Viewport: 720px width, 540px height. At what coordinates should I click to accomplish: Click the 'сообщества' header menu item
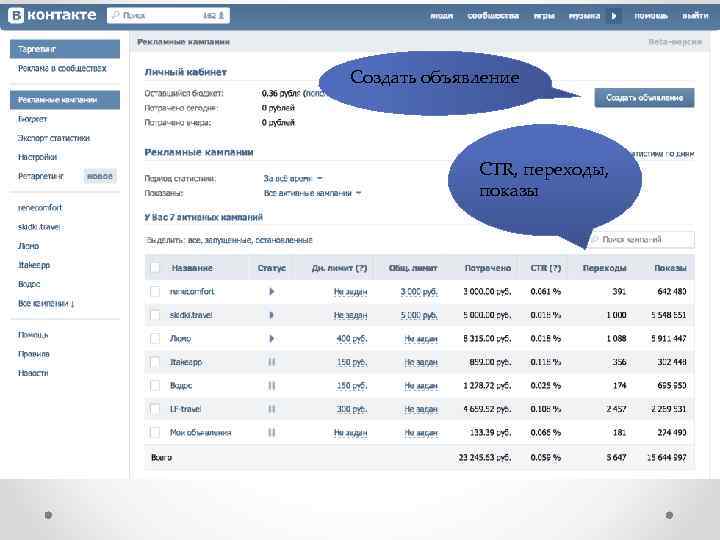[x=493, y=16]
